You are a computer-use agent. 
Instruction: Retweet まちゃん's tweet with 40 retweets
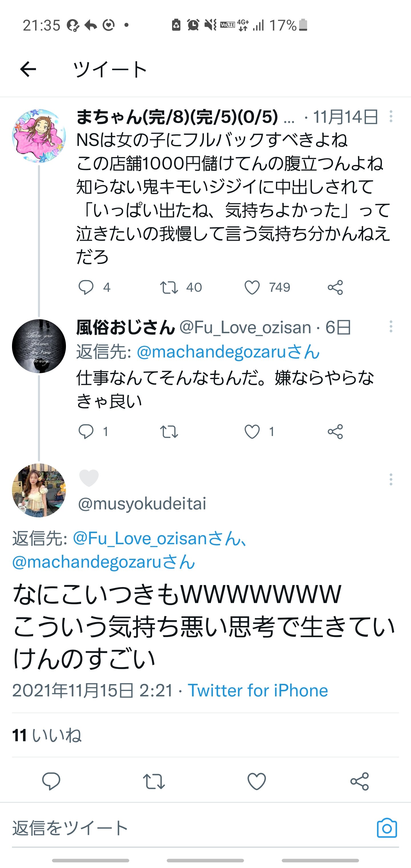(169, 288)
